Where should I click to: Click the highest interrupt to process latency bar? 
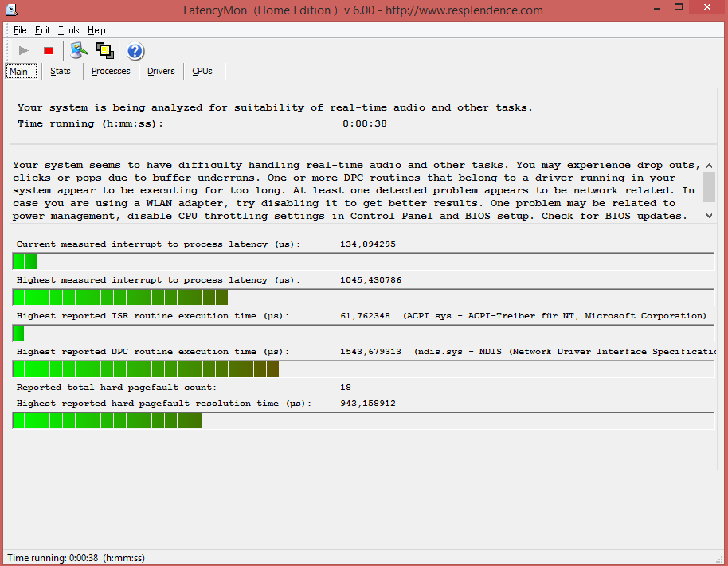363,298
